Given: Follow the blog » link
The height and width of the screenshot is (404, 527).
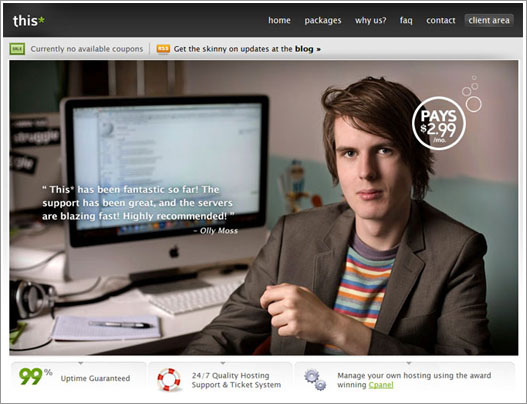Looking at the screenshot, I should tap(308, 49).
